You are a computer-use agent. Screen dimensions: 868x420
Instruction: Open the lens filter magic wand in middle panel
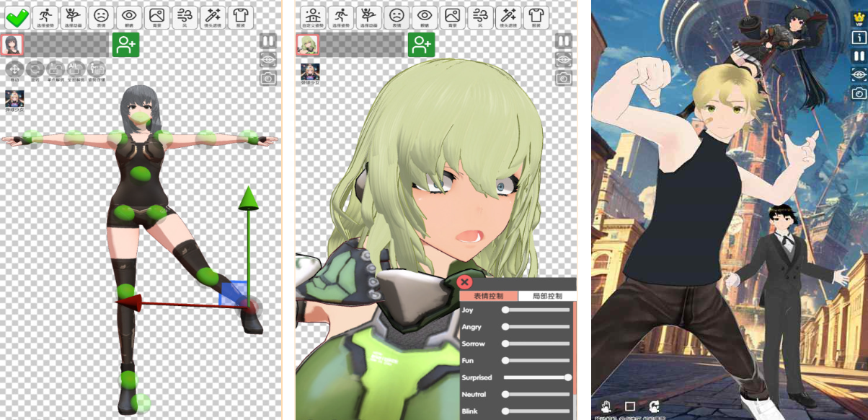[x=508, y=17]
